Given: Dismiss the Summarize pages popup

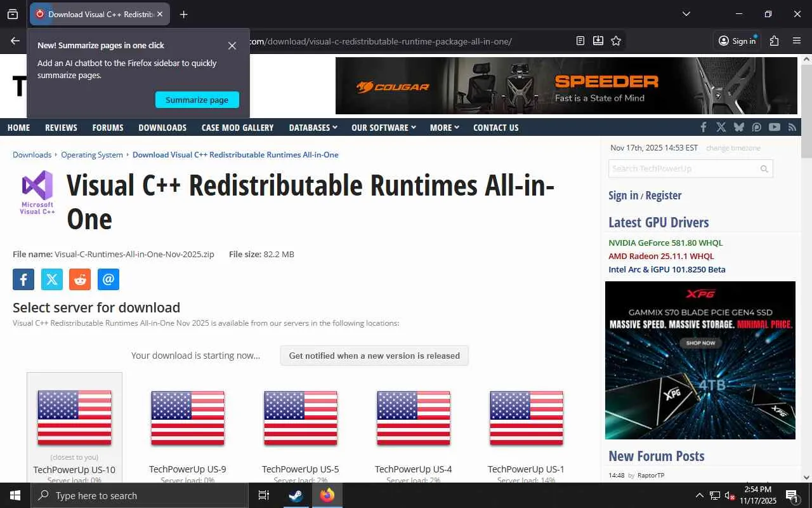Looking at the screenshot, I should [232, 46].
